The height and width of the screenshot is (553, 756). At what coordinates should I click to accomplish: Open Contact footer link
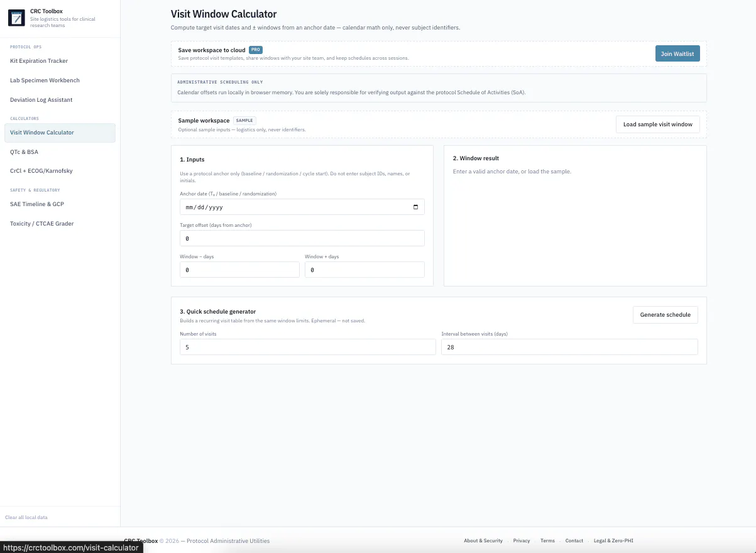pyautogui.click(x=574, y=540)
